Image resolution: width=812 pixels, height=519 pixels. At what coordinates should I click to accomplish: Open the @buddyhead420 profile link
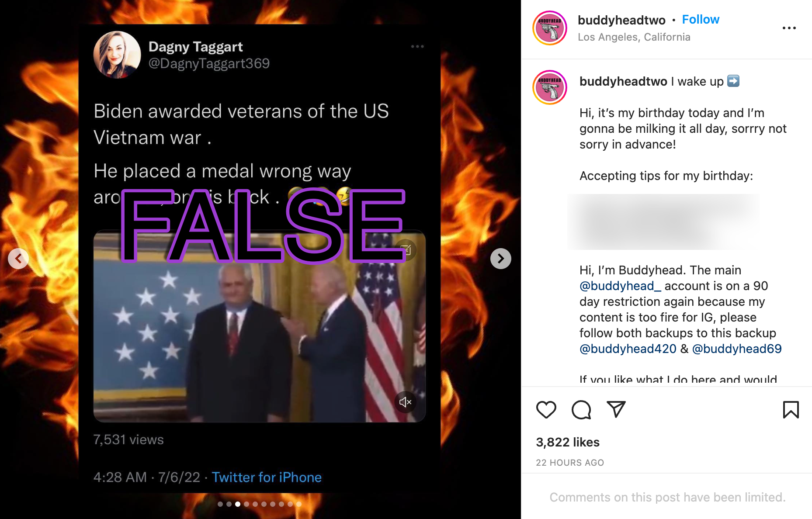(x=628, y=349)
